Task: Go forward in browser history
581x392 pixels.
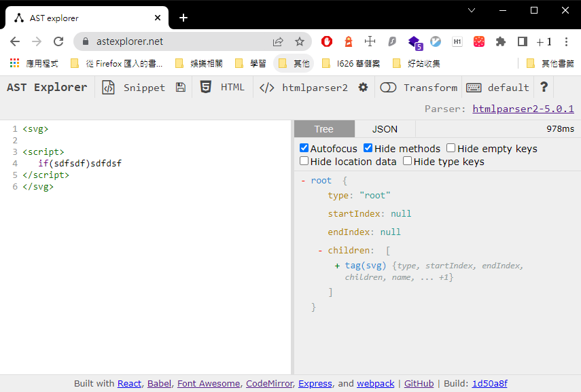Action: (37, 41)
